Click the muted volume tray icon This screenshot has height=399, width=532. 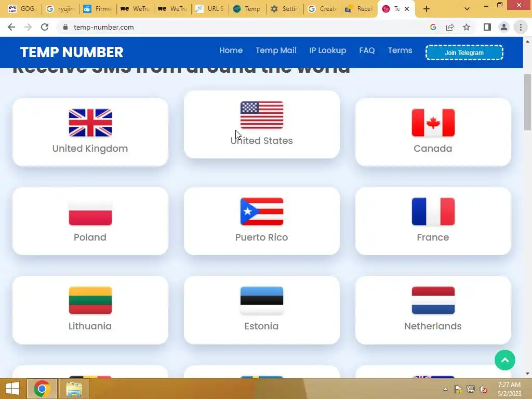(x=483, y=390)
